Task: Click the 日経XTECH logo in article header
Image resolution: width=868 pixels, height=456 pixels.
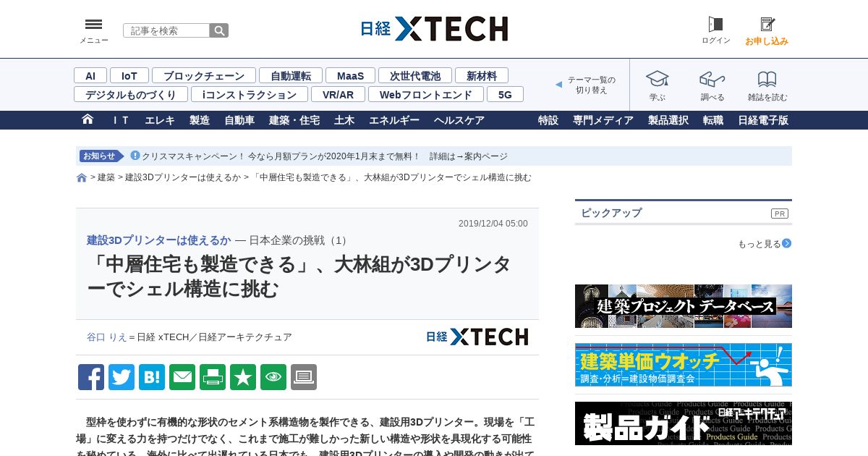Action: click(477, 337)
